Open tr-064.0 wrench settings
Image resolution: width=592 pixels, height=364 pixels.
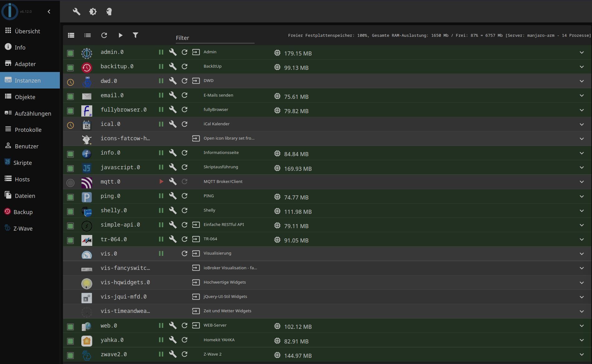point(173,239)
